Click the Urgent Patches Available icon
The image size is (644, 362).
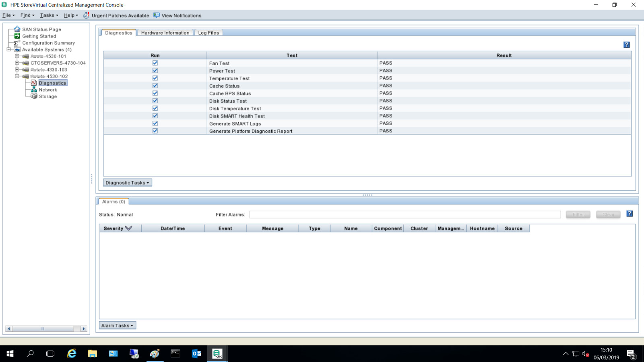pos(86,15)
